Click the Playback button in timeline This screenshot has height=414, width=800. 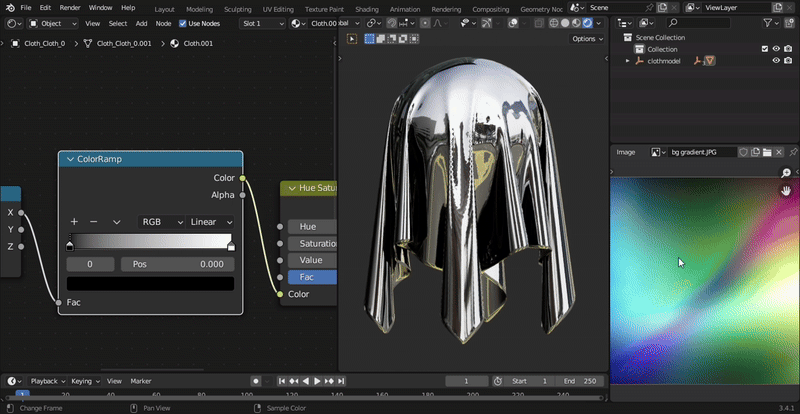pyautogui.click(x=47, y=381)
